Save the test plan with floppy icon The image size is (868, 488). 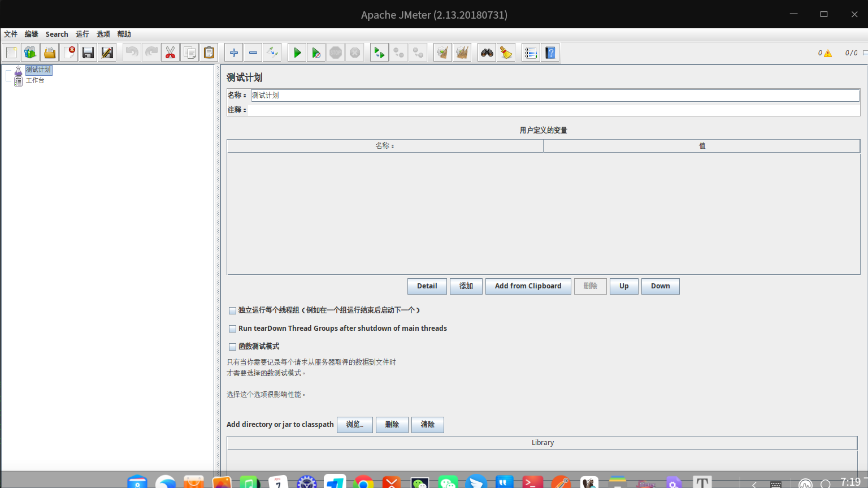88,53
